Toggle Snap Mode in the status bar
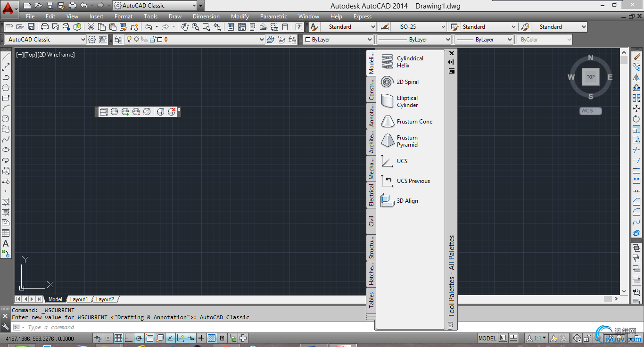The width and height of the screenshot is (644, 347). tap(108, 338)
